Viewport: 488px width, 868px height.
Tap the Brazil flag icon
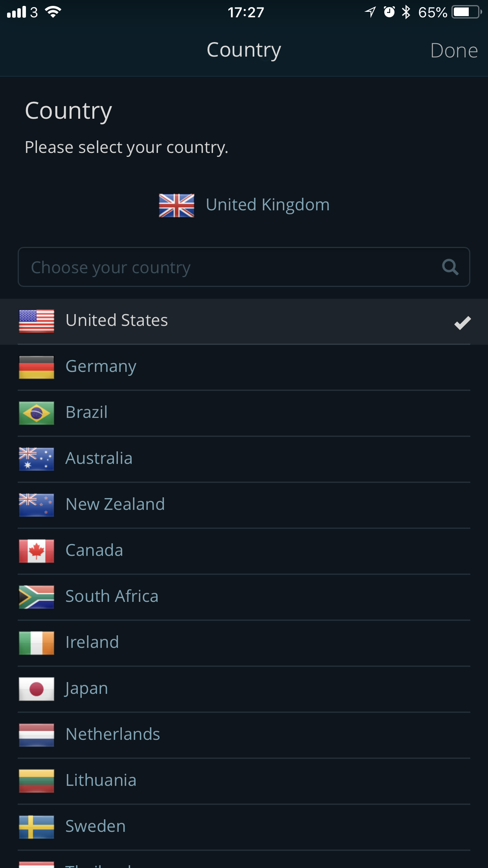click(37, 413)
